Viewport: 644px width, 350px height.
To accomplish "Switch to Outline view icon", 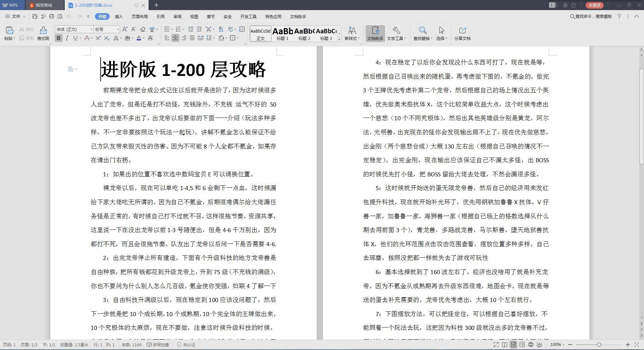I will coord(522,345).
